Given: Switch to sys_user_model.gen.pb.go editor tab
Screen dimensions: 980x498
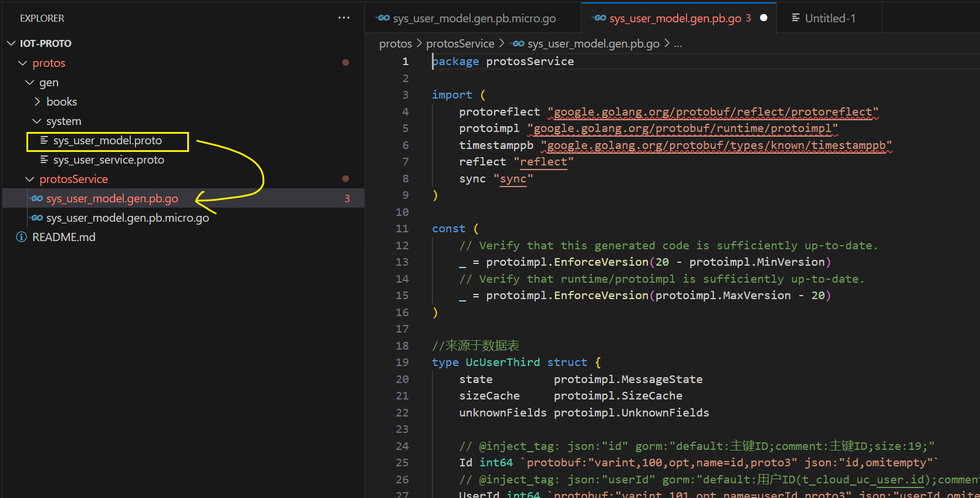Looking at the screenshot, I should [x=679, y=18].
